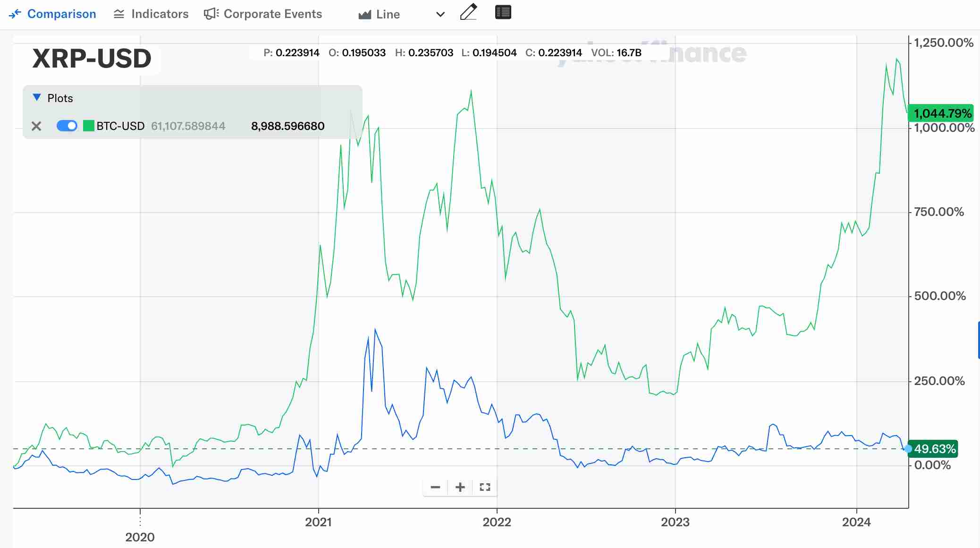Click the Corporate Events button
Screen dimensions: 980x548
272,14
